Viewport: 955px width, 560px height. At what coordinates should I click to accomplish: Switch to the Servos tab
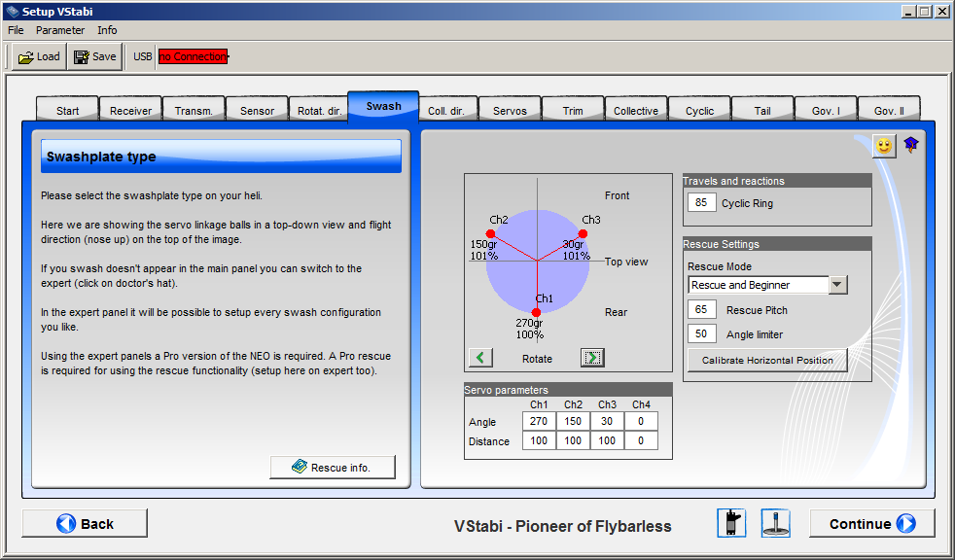pos(510,110)
